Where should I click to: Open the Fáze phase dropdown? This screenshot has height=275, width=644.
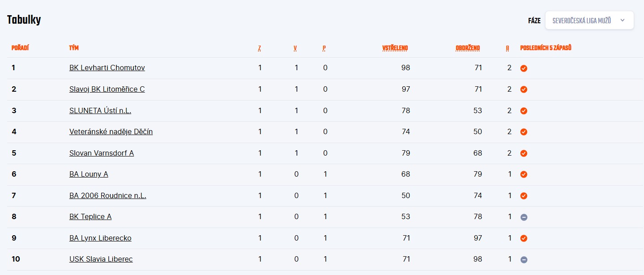tap(589, 21)
